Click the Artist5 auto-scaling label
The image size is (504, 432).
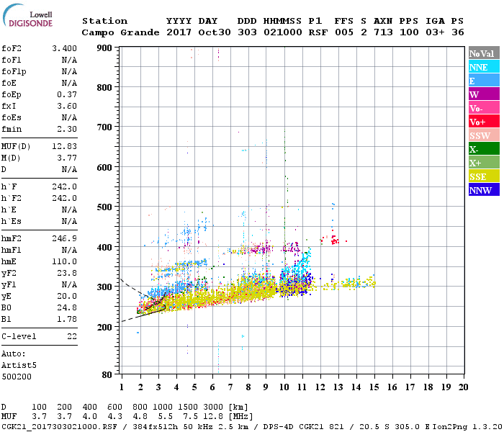pyautogui.click(x=19, y=366)
